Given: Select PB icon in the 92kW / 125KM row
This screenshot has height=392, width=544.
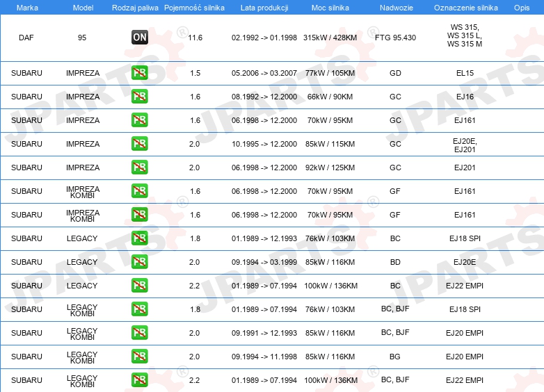Looking at the screenshot, I should pyautogui.click(x=140, y=167).
